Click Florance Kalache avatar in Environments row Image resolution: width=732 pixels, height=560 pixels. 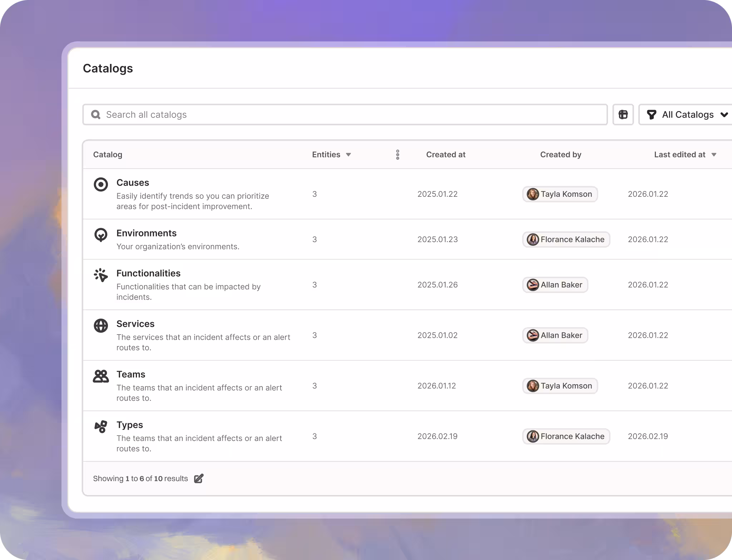pyautogui.click(x=533, y=240)
